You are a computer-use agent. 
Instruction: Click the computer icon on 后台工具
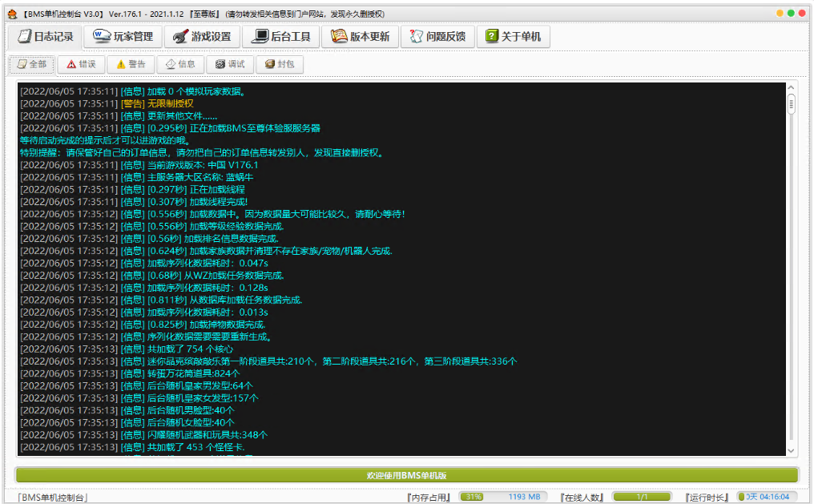tap(260, 36)
